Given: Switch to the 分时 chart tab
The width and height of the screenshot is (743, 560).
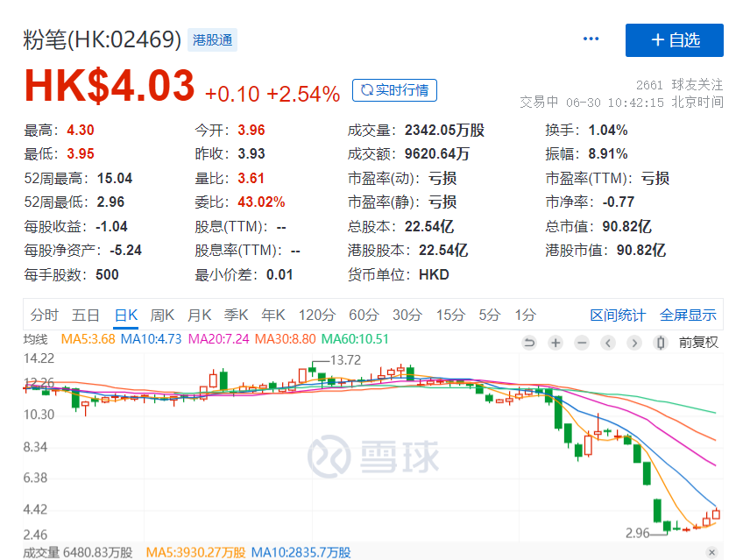Looking at the screenshot, I should coord(44,315).
